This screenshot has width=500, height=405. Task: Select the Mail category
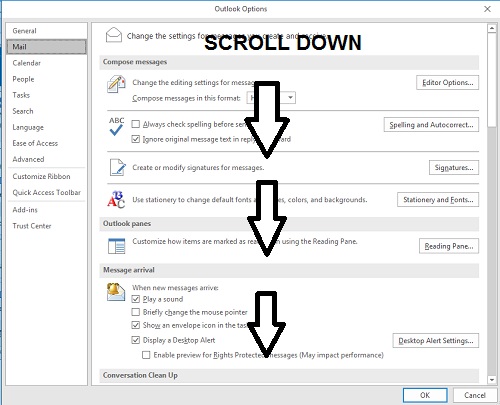point(46,47)
